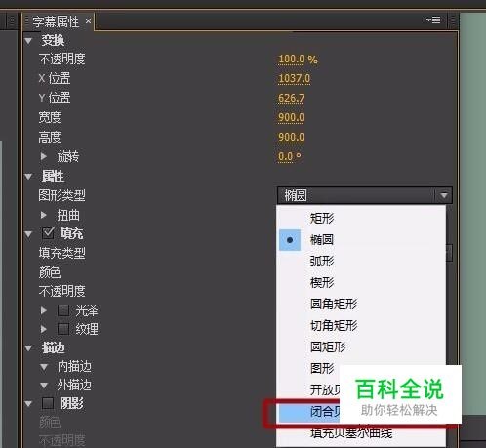Collapse the 描边 section

(x=28, y=348)
